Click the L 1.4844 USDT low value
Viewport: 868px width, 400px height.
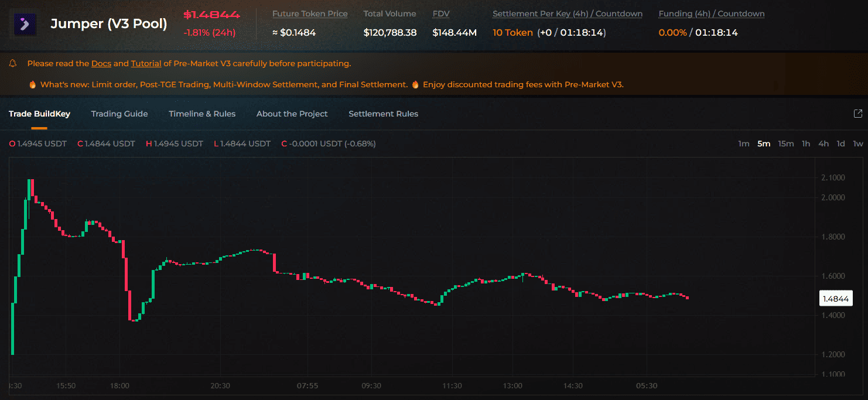click(242, 143)
